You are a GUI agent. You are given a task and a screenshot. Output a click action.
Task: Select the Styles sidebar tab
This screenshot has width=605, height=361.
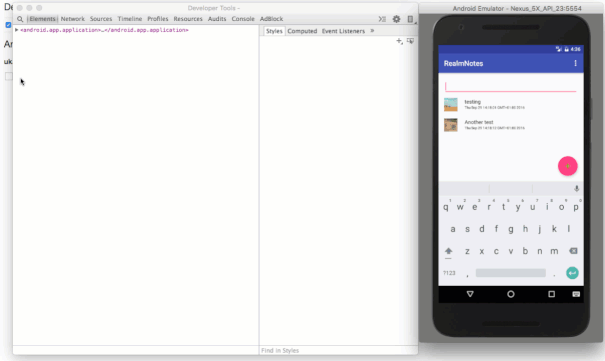click(x=274, y=31)
